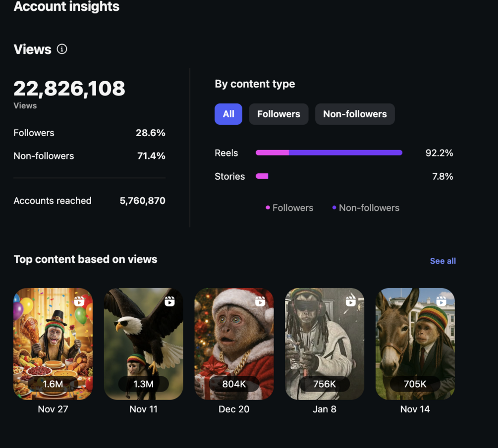This screenshot has height=448, width=498.
Task: Open the See all link
Action: pyautogui.click(x=443, y=261)
